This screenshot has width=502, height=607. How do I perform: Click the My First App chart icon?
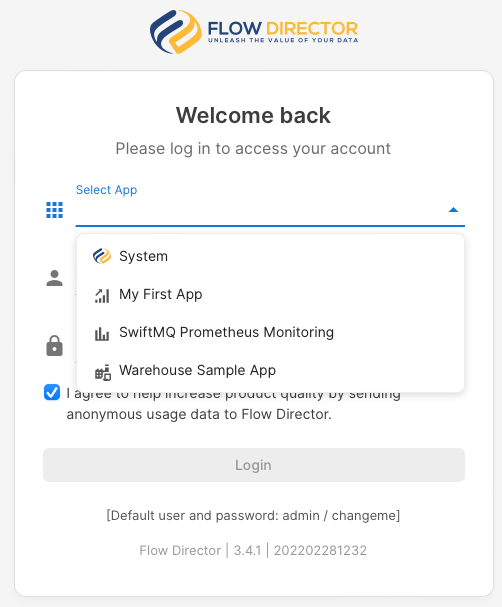click(102, 295)
